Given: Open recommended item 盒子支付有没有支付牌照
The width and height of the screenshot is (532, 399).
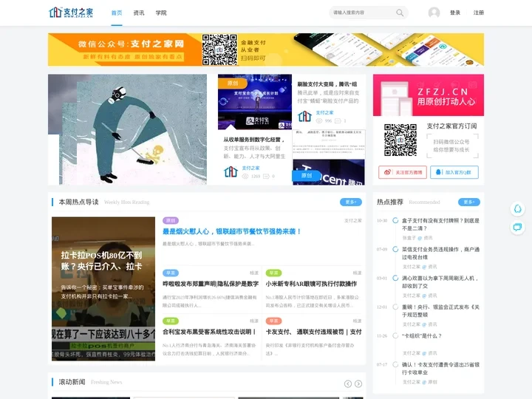Looking at the screenshot, I should tap(440, 225).
